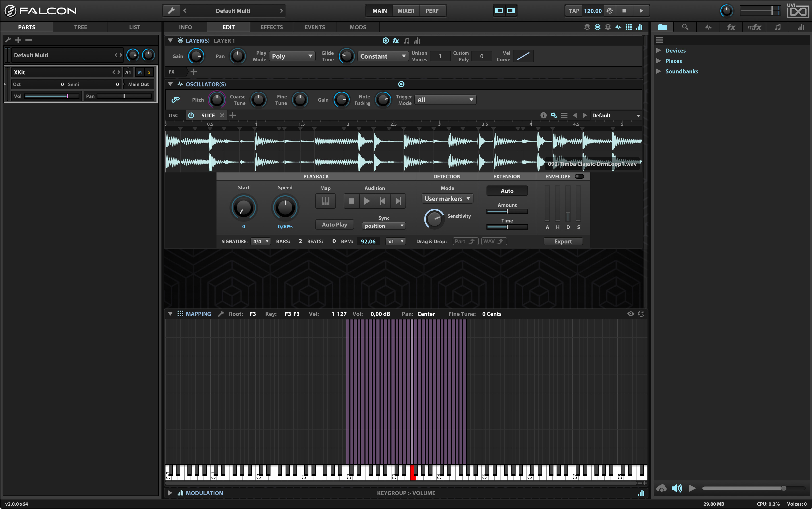This screenshot has height=509, width=812.
Task: Toggle browser autoplay speaker icon
Action: click(x=677, y=488)
